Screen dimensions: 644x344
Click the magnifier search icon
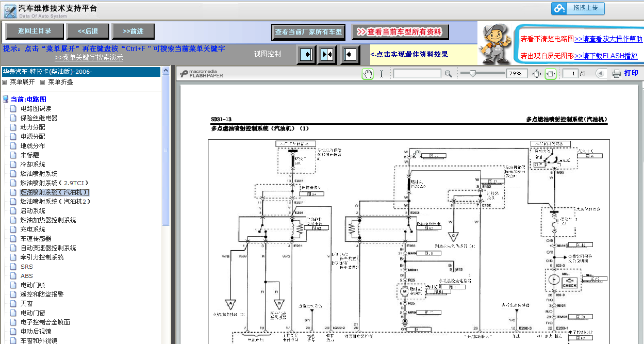tap(448, 74)
